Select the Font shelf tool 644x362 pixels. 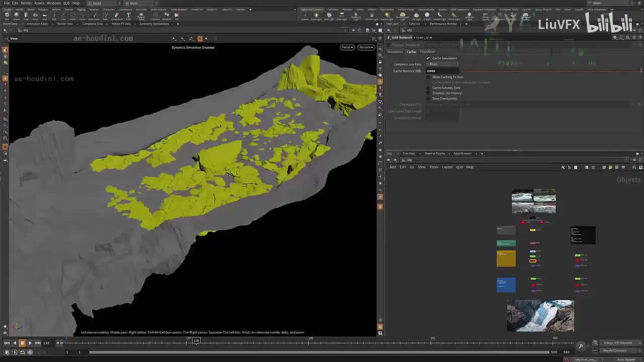[128, 16]
